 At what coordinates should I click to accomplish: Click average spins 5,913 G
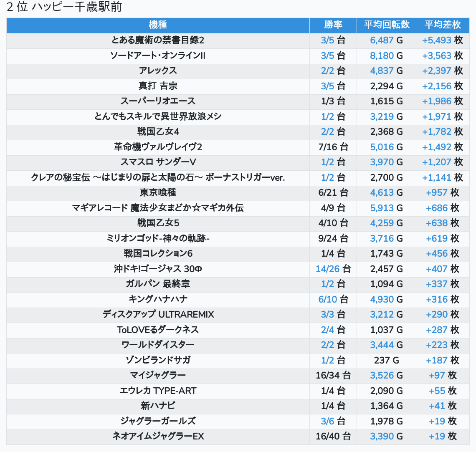point(387,208)
